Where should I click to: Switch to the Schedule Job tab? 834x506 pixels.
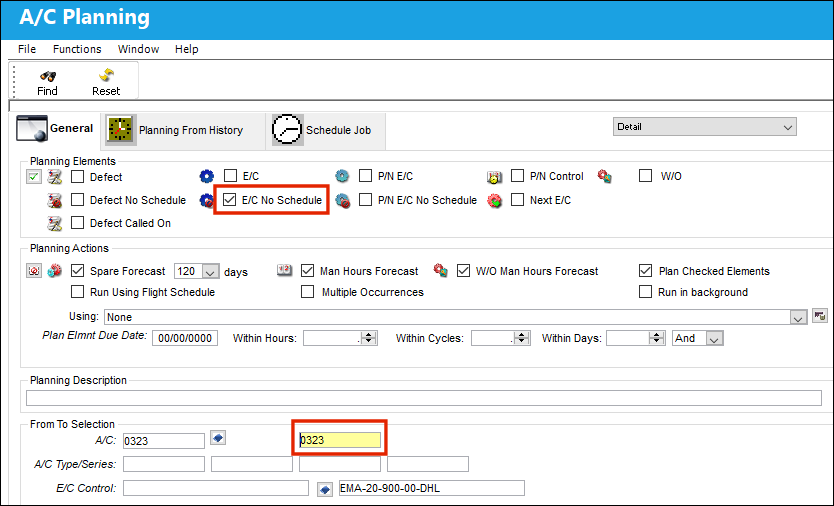pyautogui.click(x=326, y=130)
